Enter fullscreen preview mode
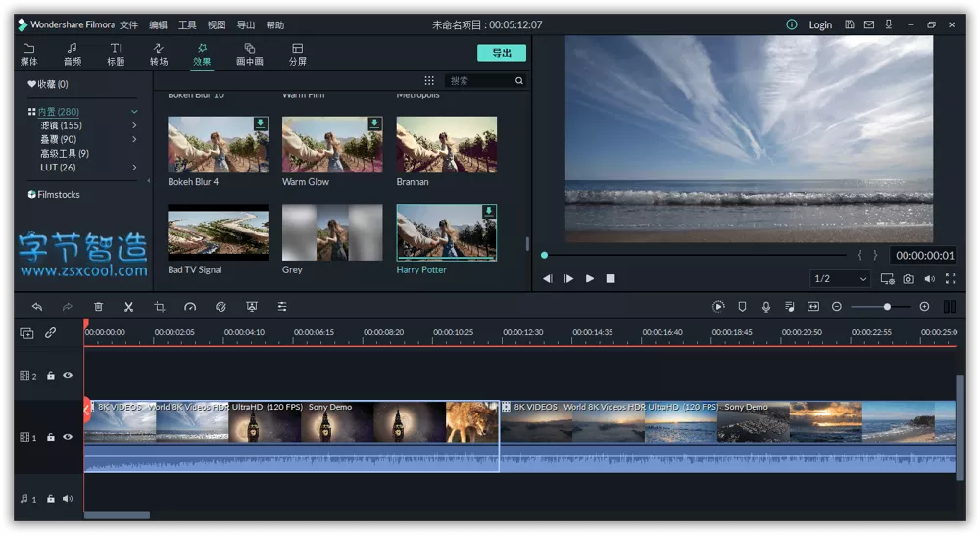The width and height of the screenshot is (980, 535). 950,279
